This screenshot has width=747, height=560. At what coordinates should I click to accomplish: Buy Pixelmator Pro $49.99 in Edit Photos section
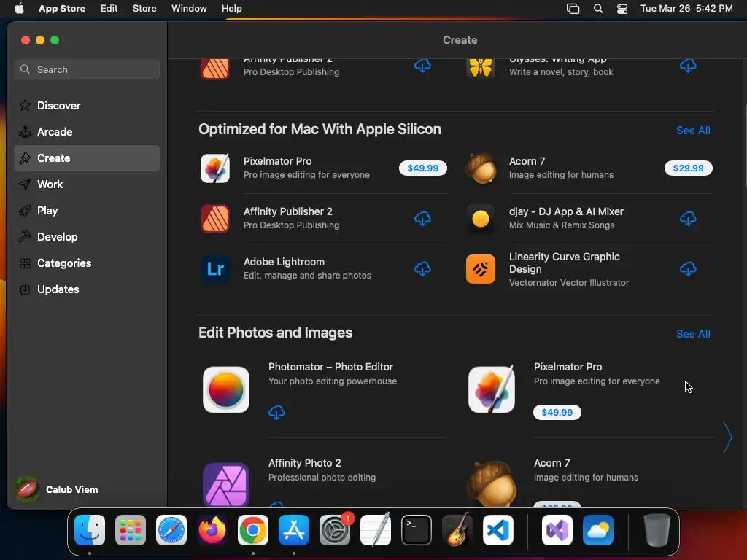pos(557,413)
